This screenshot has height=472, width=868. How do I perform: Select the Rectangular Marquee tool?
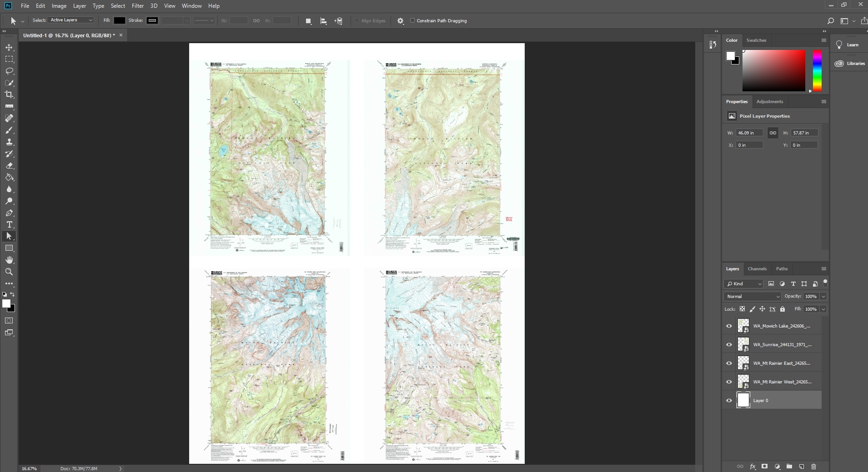[9, 59]
